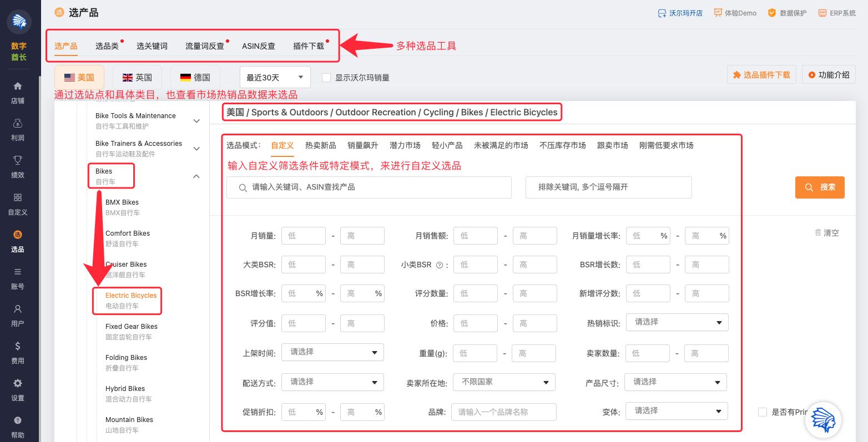Open the 帮助 section at the sidebar bottom

pos(17,426)
